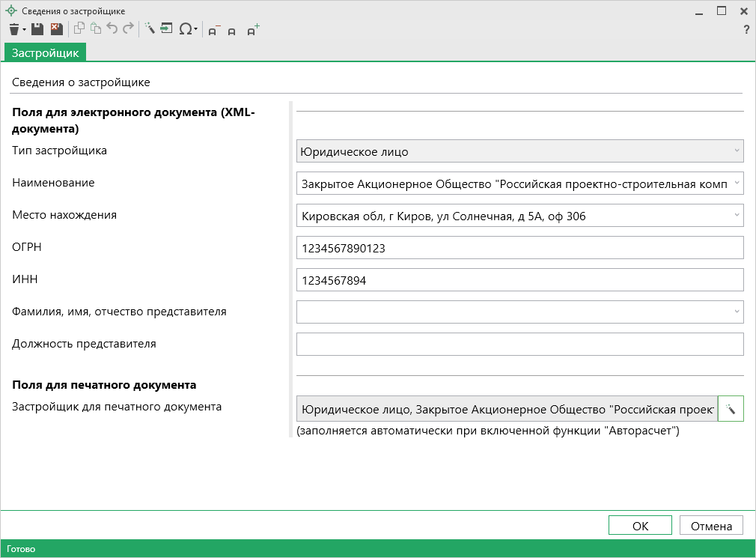Click the help question mark icon
Viewport: 756px width, 558px height.
[746, 30]
